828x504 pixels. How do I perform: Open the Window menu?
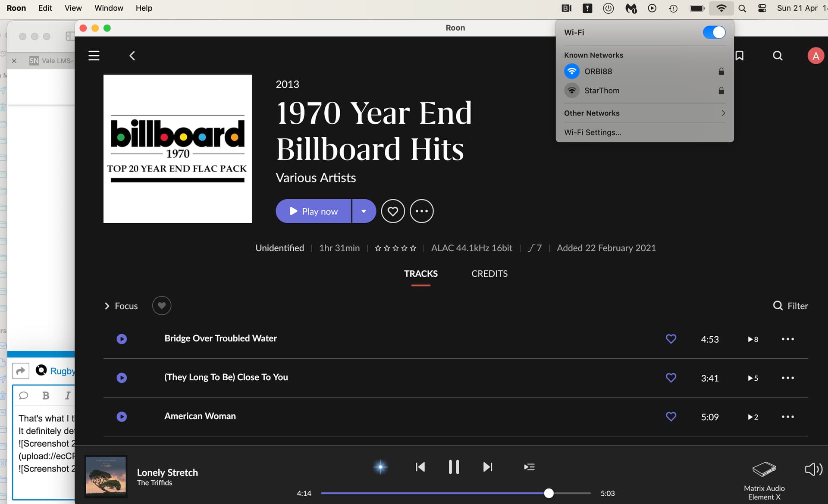(109, 8)
